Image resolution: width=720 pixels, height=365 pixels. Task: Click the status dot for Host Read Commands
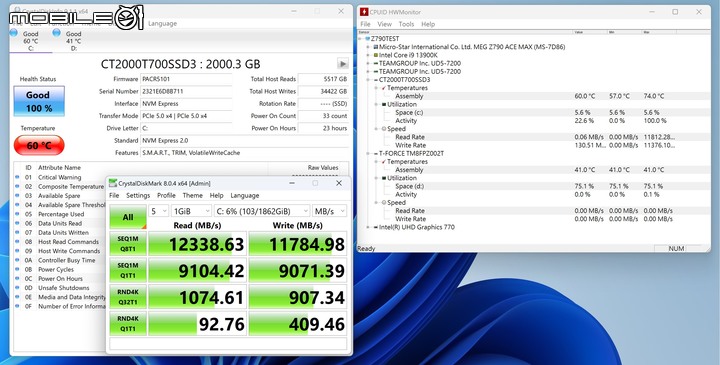[x=17, y=241]
